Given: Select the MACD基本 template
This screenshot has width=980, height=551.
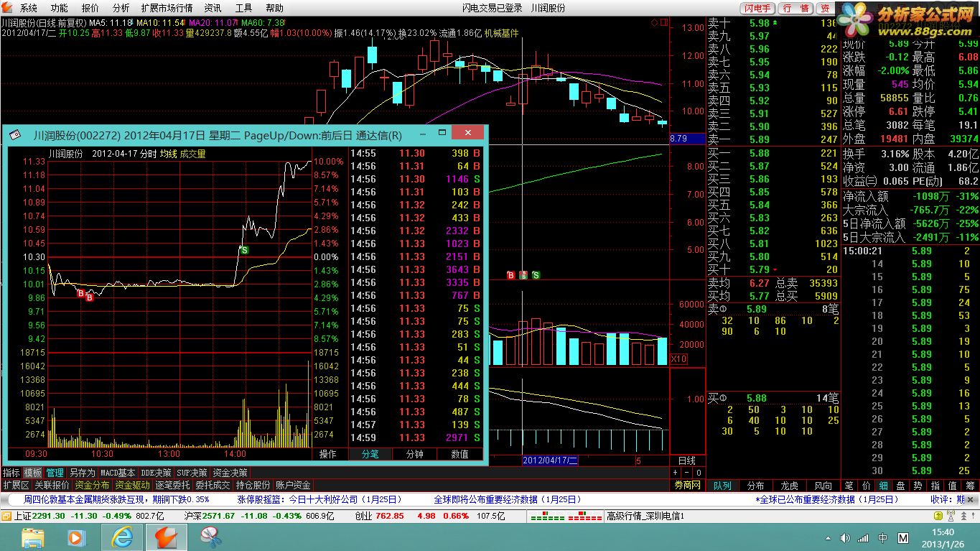Looking at the screenshot, I should [x=117, y=473].
